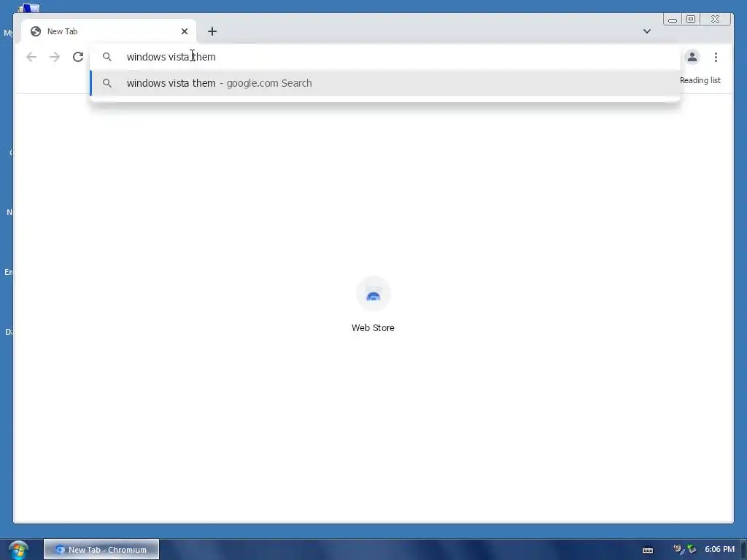Click the keyboard icon in system tray
This screenshot has width=747, height=560.
click(648, 550)
